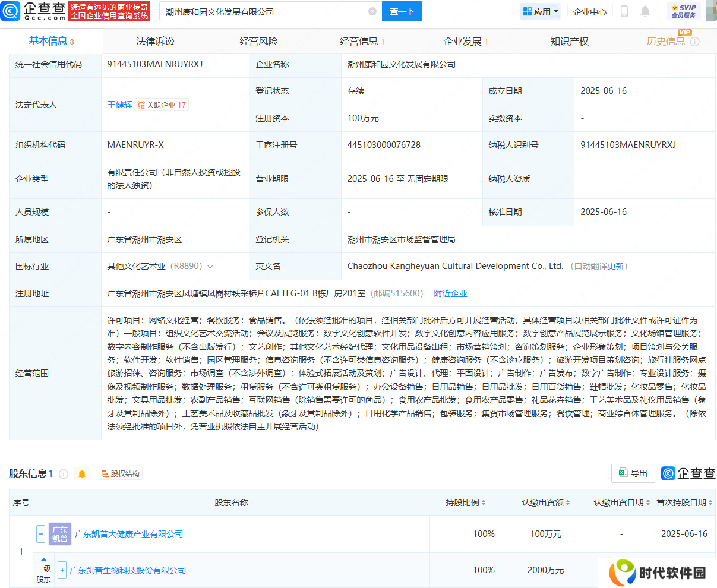
Task: Click 更新 link beside English name
Action: tap(616, 266)
